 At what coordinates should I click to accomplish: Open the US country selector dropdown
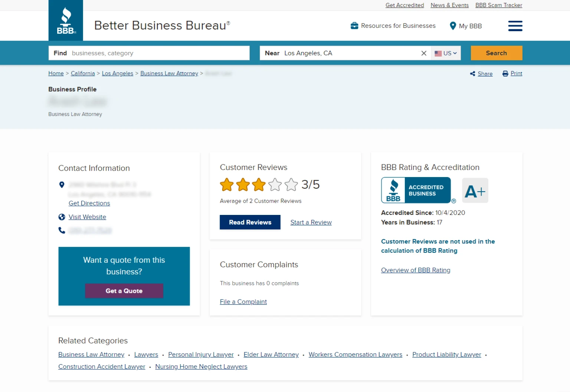pos(446,53)
